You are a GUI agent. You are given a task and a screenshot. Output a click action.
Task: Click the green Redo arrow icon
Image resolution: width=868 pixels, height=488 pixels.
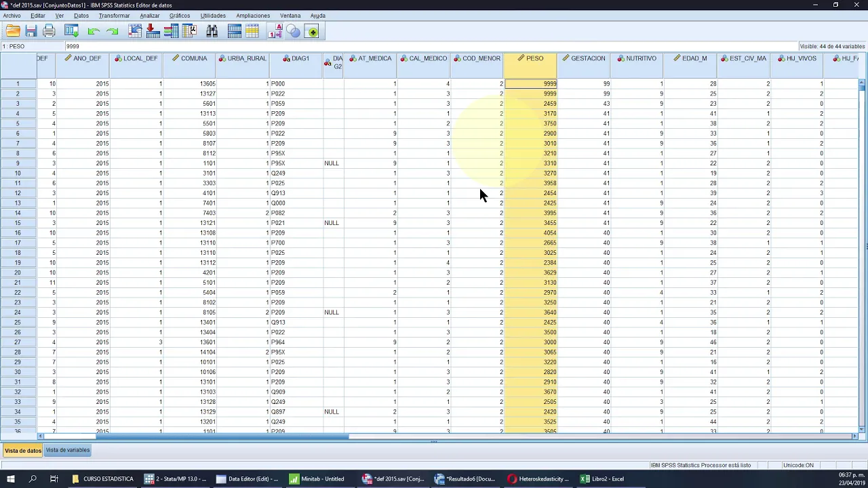tap(112, 31)
